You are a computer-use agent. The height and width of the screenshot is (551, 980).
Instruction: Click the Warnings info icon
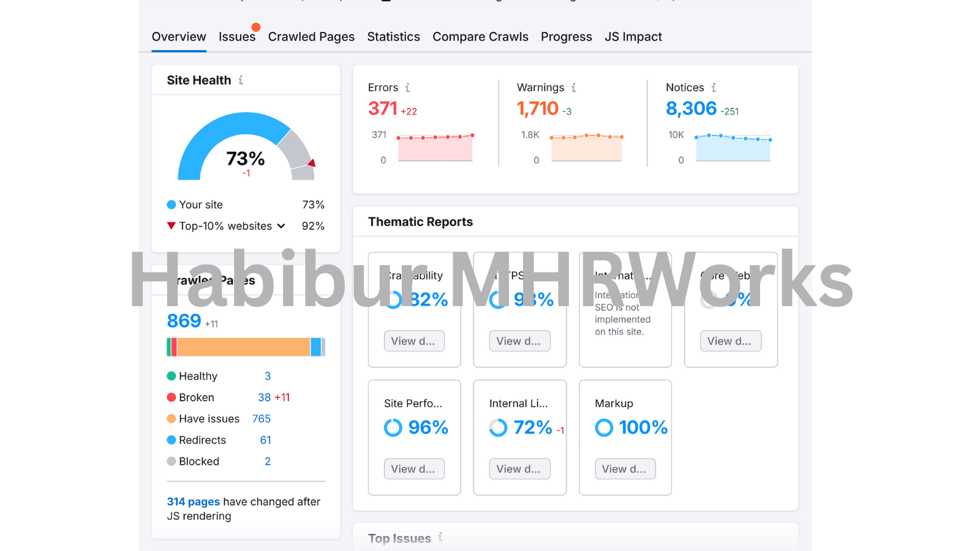[x=573, y=88]
